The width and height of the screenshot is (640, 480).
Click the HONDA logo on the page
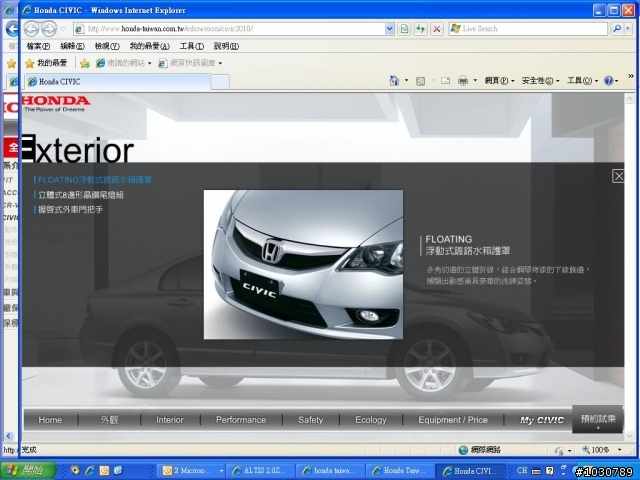[x=56, y=103]
